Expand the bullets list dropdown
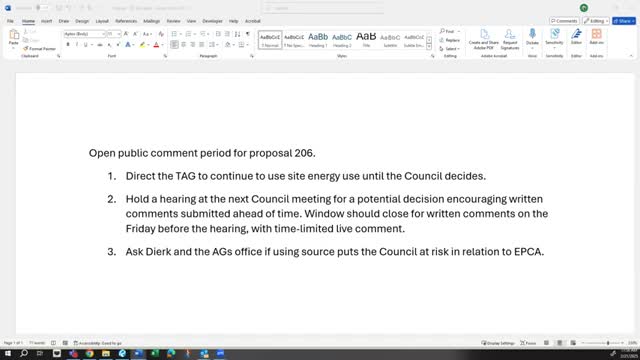Viewport: 640px width, 360px height. click(x=180, y=34)
